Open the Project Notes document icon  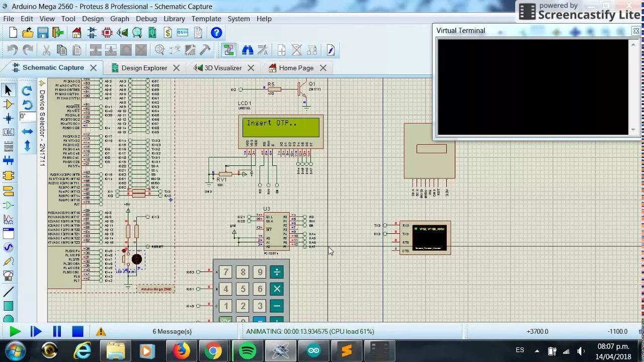[x=198, y=33]
